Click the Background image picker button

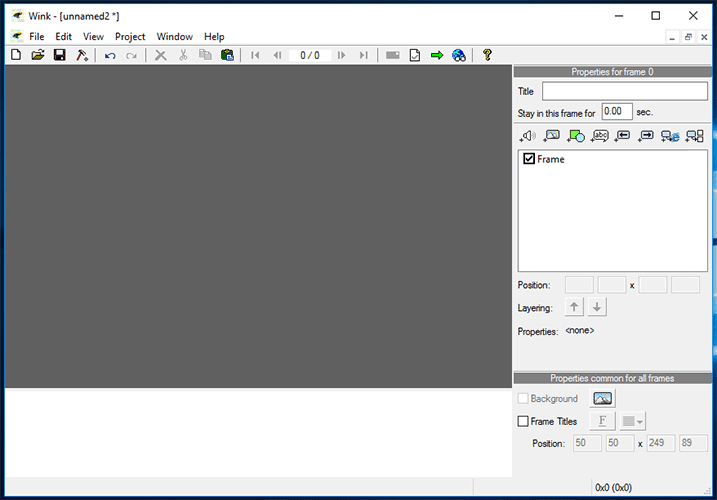(602, 398)
